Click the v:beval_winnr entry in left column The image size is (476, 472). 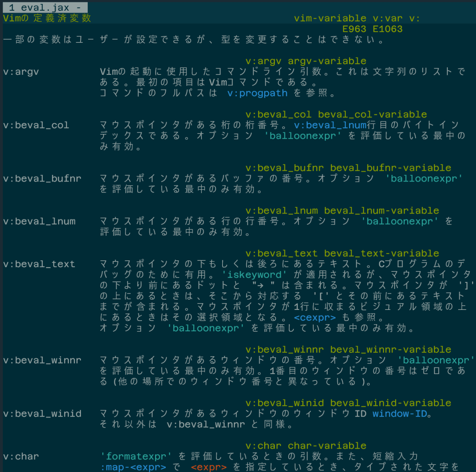click(42, 360)
